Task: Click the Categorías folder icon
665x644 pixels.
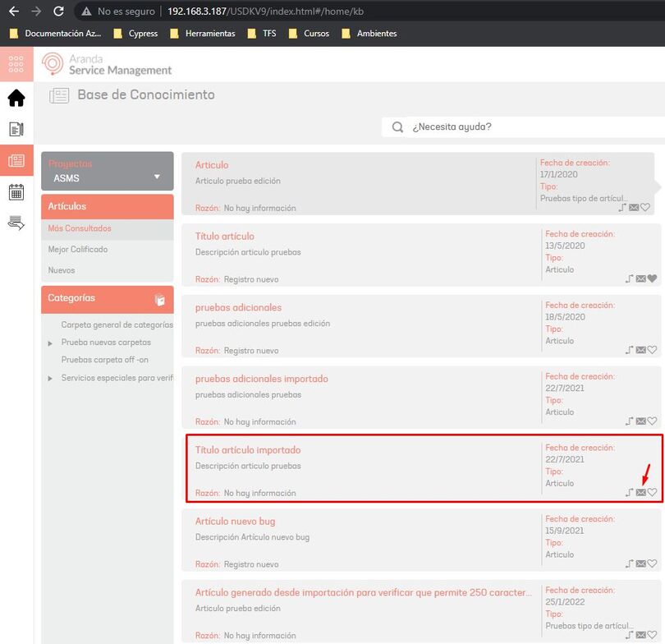Action: pos(160,300)
